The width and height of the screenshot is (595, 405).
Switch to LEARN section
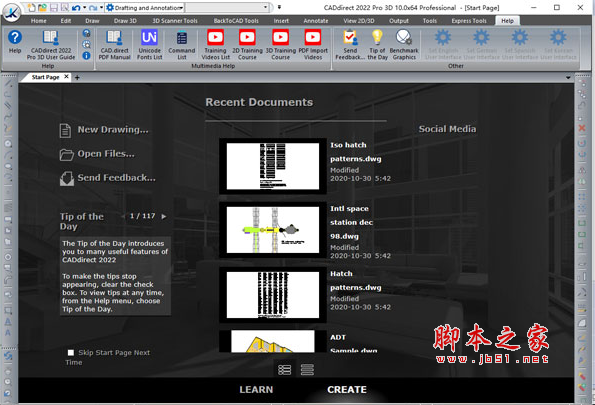[x=256, y=389]
